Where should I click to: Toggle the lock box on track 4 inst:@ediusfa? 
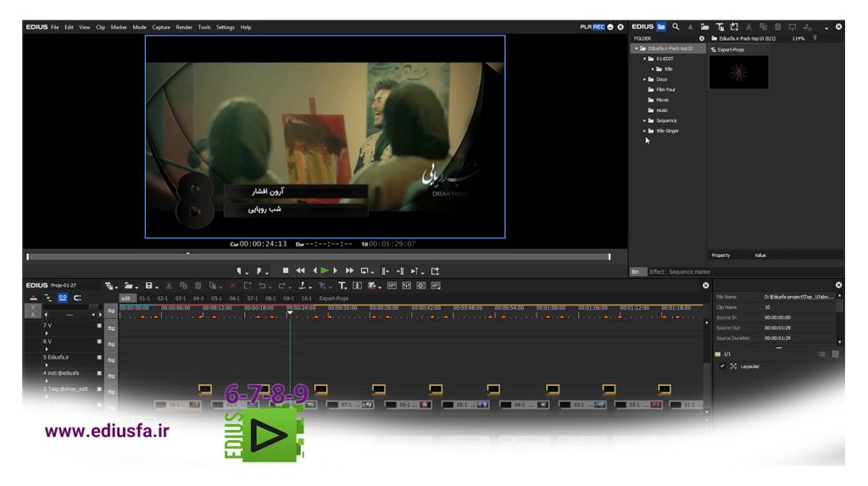[x=99, y=373]
